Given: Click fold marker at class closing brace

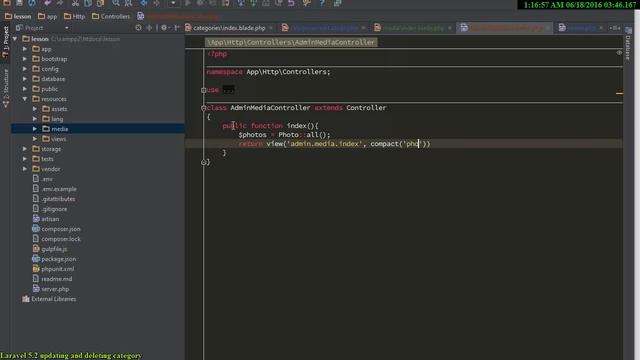Looking at the screenshot, I should coord(203,162).
